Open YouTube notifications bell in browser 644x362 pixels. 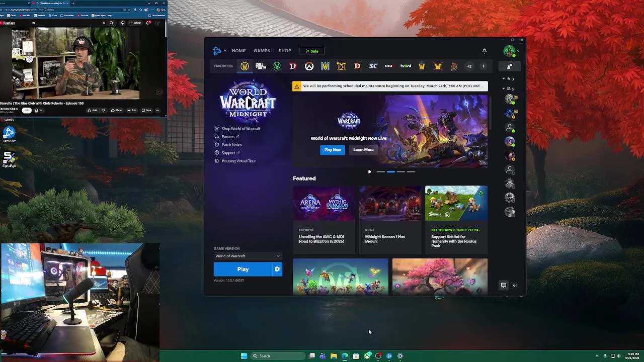(148, 23)
